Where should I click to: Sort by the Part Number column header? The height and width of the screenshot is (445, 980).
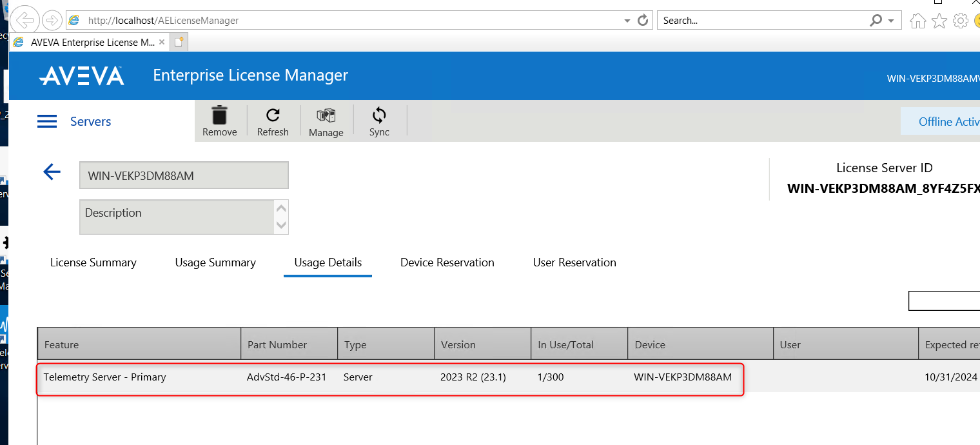click(x=289, y=344)
